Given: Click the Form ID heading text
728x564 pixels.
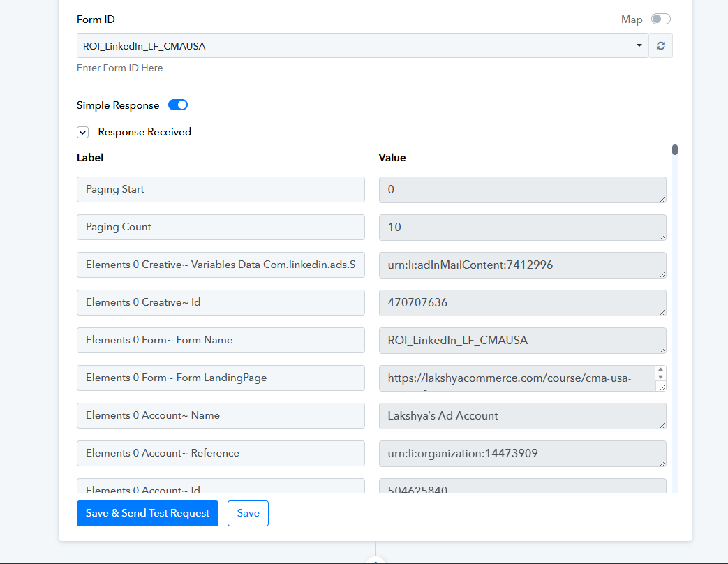Looking at the screenshot, I should coord(96,20).
